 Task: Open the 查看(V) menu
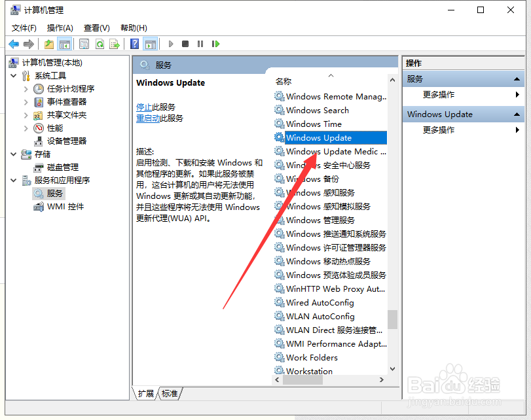pos(97,28)
